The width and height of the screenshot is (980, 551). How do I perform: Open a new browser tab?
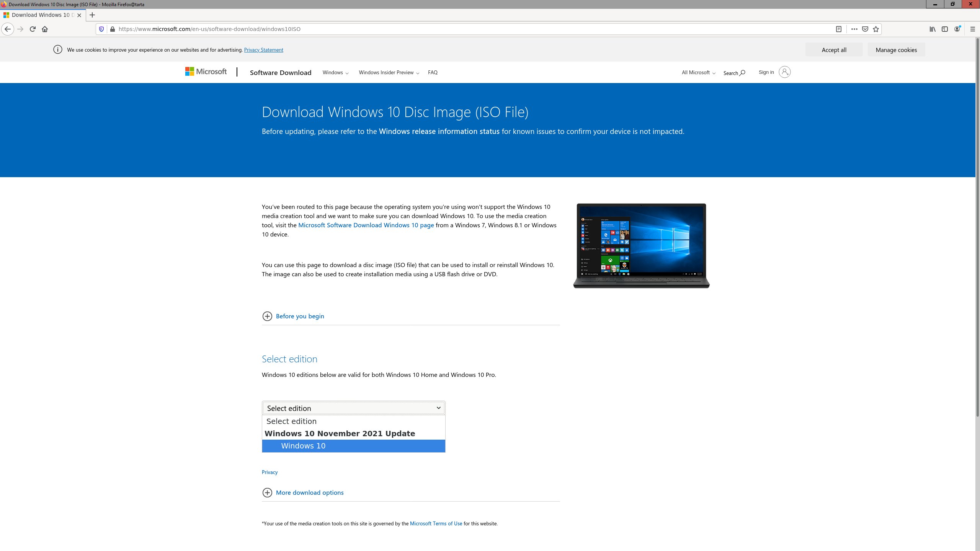[92, 15]
